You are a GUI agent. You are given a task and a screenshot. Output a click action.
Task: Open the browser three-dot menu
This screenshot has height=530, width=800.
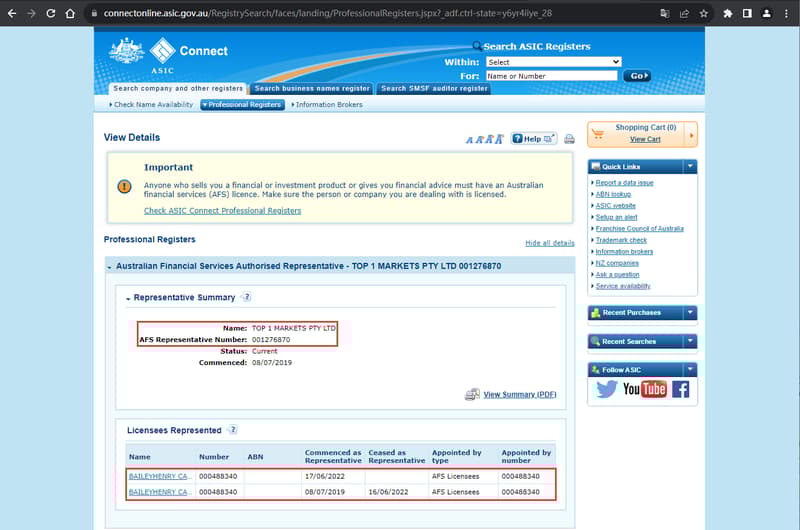[x=786, y=13]
